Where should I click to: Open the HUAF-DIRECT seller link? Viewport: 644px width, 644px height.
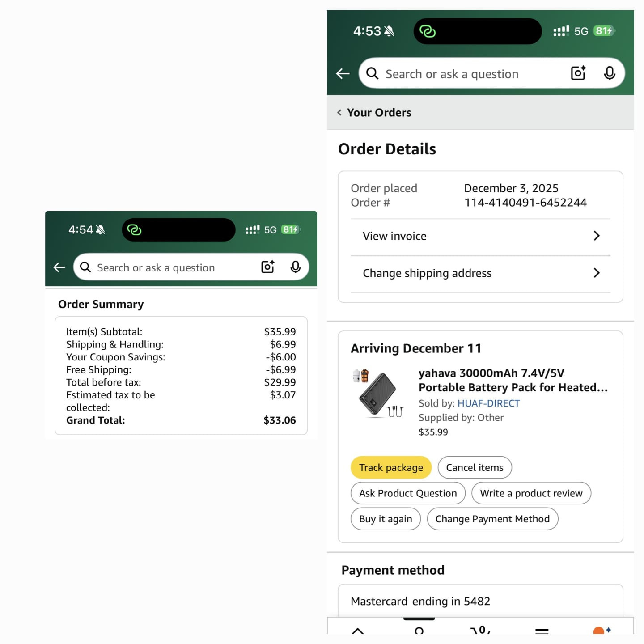pyautogui.click(x=488, y=403)
